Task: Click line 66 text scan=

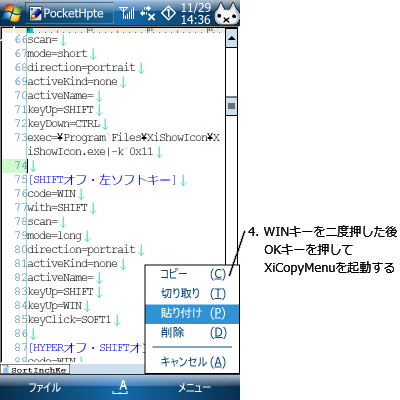Action: pyautogui.click(x=43, y=40)
